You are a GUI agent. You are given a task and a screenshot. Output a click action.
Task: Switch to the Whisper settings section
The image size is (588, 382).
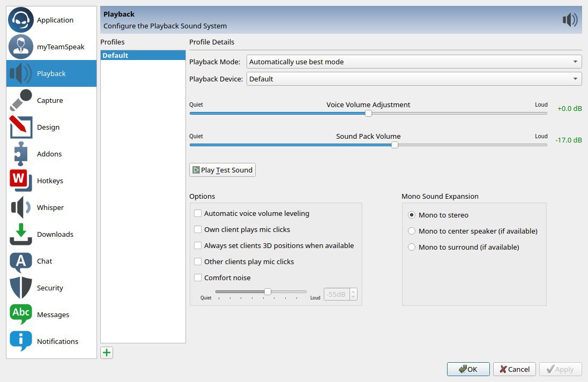tap(50, 207)
